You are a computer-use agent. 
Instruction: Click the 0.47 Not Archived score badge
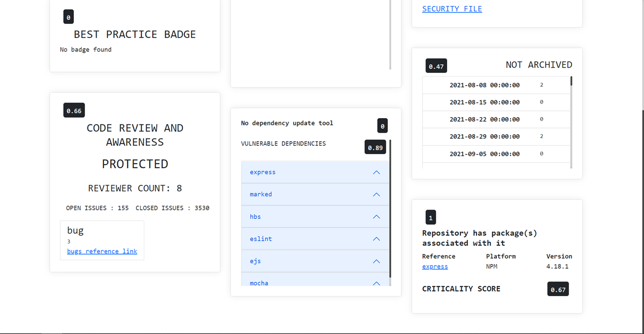coord(436,65)
